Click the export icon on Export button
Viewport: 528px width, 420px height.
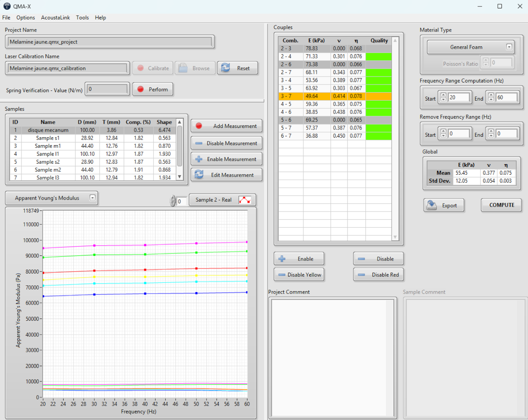point(432,205)
